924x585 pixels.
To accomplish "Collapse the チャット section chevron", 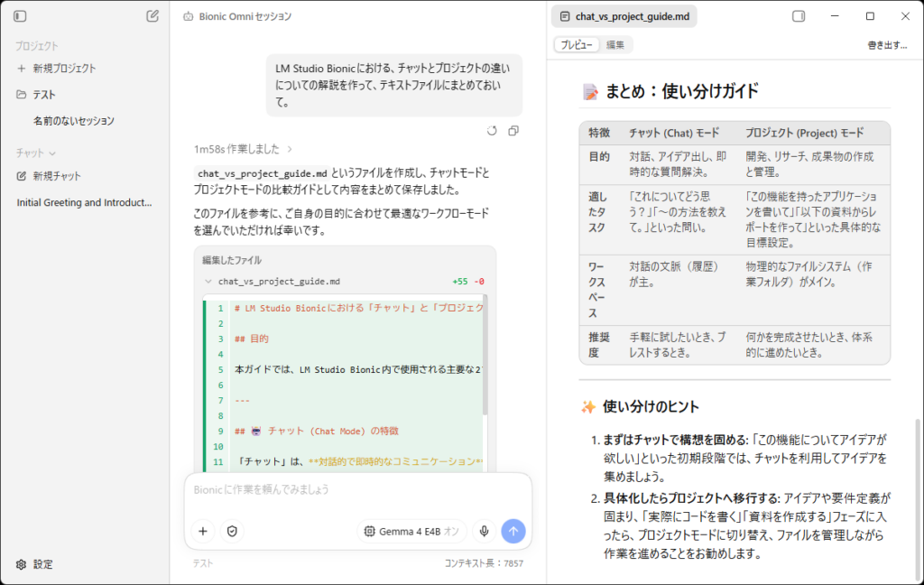I will coord(52,153).
